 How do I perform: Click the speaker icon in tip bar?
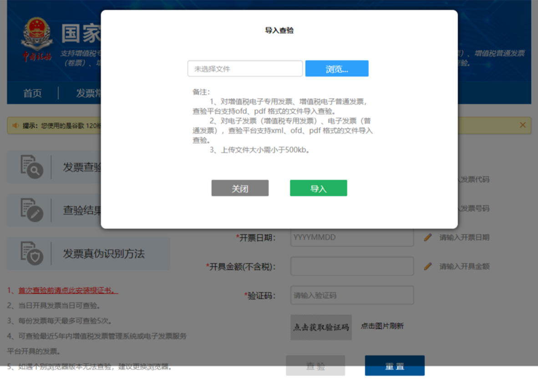[15, 126]
